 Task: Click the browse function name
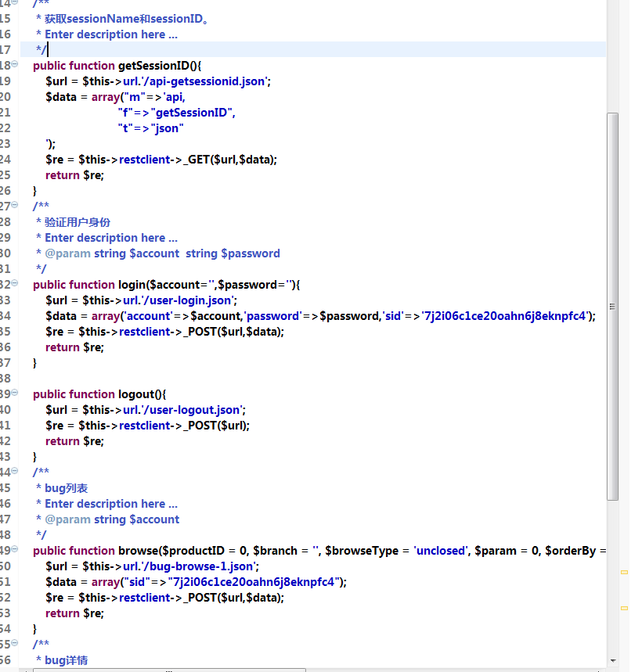[x=138, y=551]
